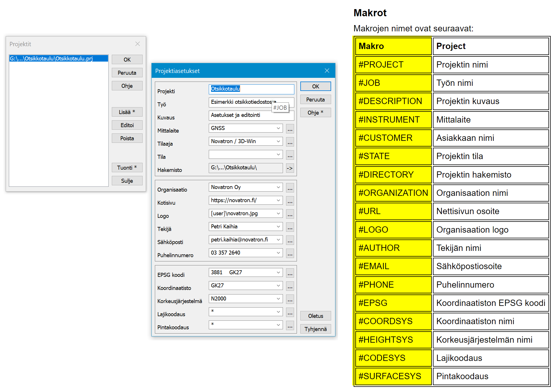Click the Projekti name input field
557x392 pixels.
[x=251, y=89]
